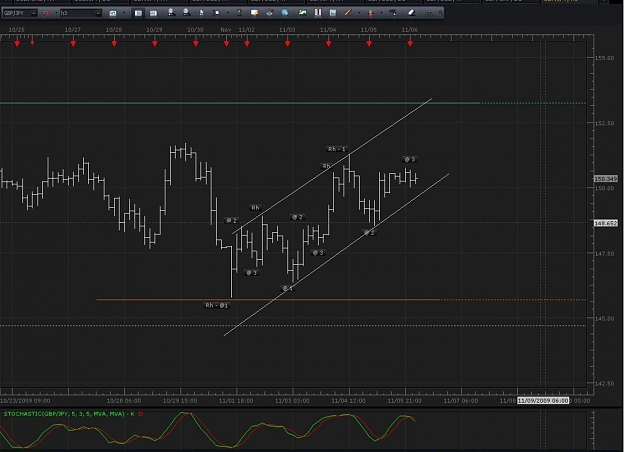Click the red D label of the stochastic

[140, 414]
